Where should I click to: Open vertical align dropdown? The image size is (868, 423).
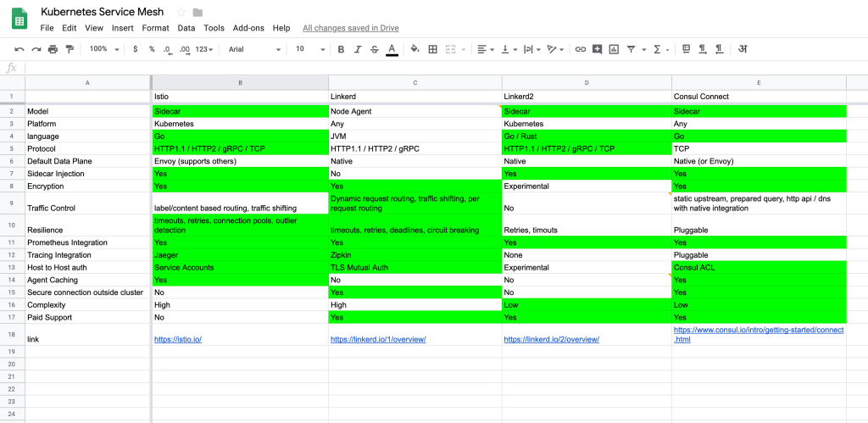pos(509,49)
